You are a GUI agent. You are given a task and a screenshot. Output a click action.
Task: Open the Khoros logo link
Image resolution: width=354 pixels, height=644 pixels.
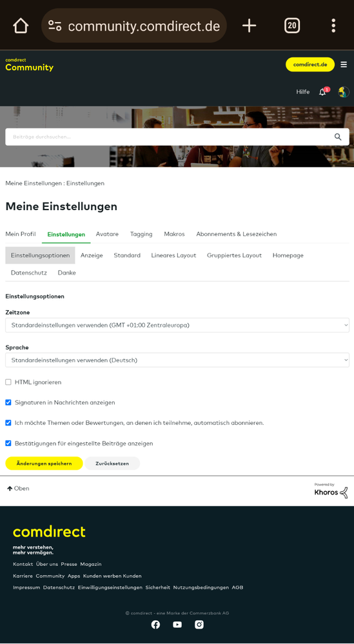331,491
